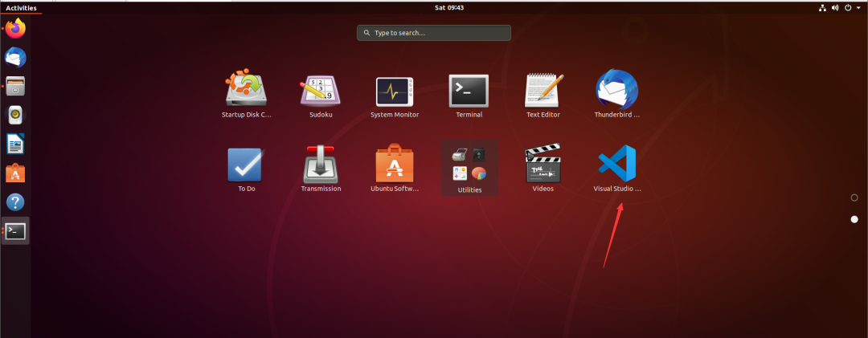Open Firefox from the dock

point(15,30)
